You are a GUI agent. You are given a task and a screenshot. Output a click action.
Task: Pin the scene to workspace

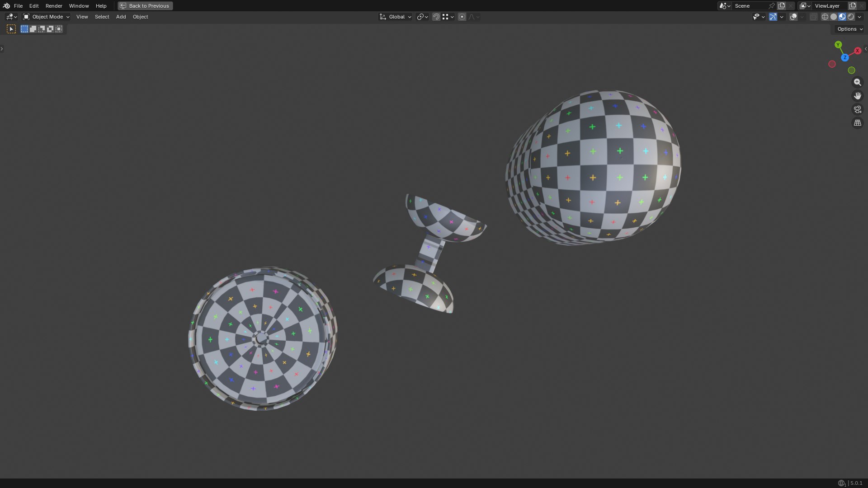tap(772, 6)
